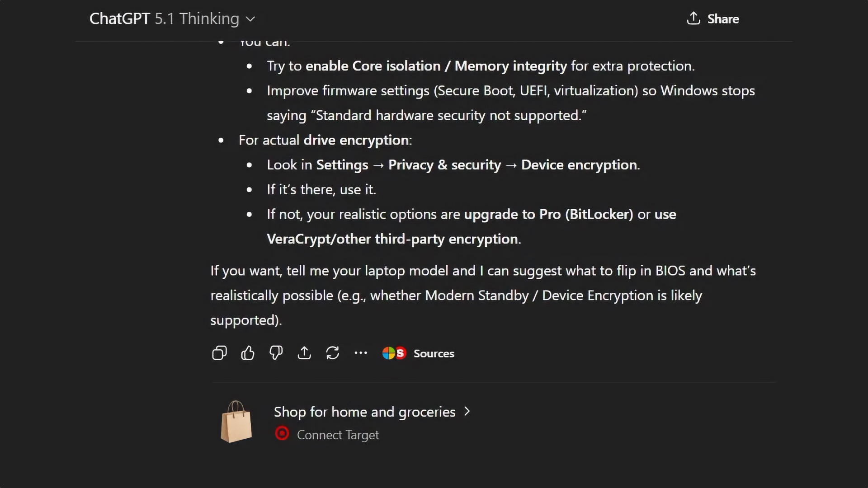Viewport: 868px width, 488px height.
Task: Click the Share text in the header
Action: coord(723,19)
